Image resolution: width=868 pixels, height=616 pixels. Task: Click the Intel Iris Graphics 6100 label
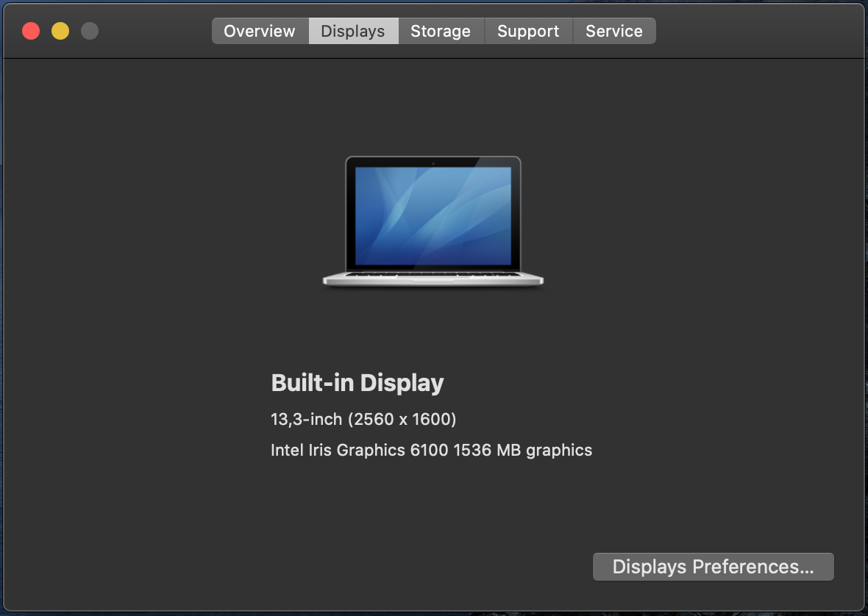(x=359, y=450)
